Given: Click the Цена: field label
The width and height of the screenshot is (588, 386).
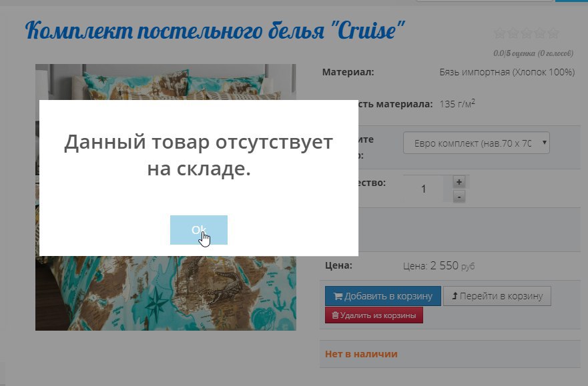Looking at the screenshot, I should [x=338, y=265].
